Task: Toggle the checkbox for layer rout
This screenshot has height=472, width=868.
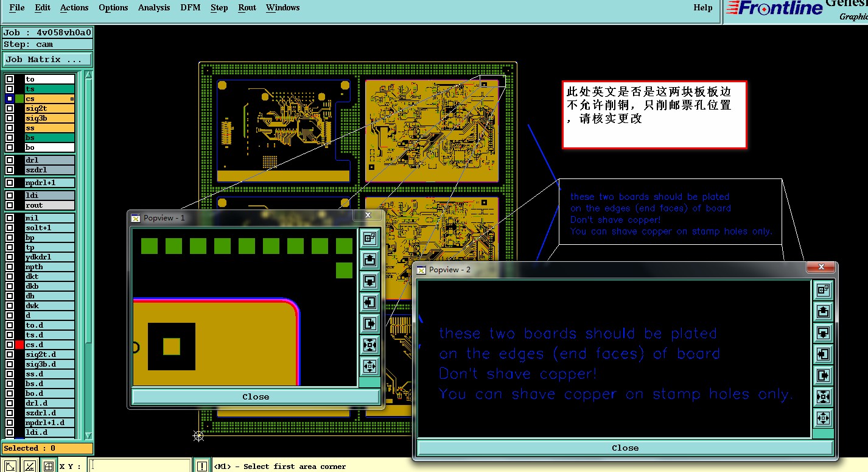Action: tap(10, 205)
